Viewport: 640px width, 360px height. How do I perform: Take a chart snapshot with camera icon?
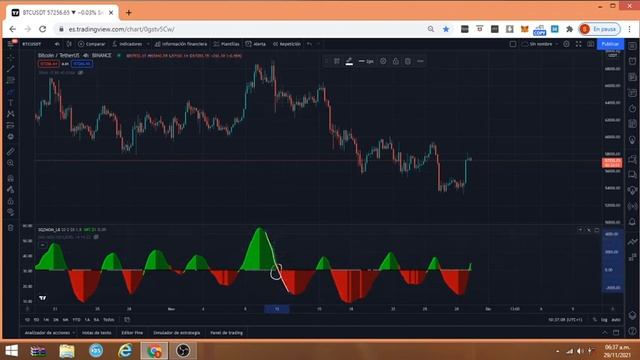click(x=591, y=44)
